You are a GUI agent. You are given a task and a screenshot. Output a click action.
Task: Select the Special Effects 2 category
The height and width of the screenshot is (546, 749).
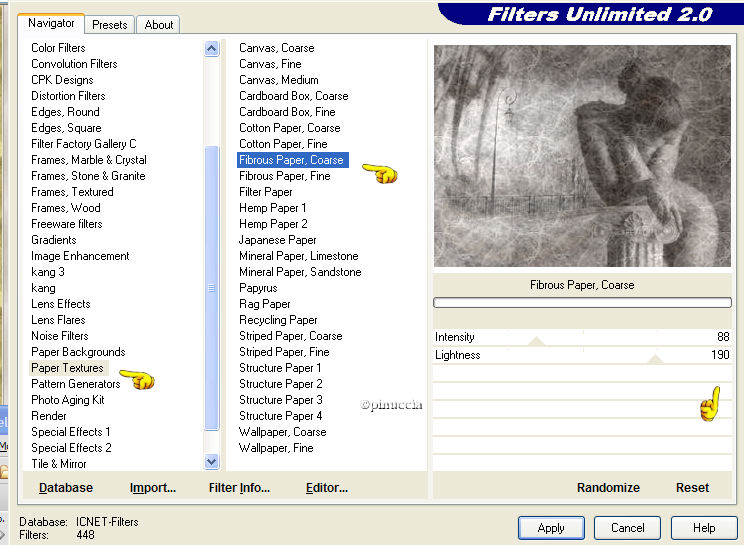pos(71,448)
